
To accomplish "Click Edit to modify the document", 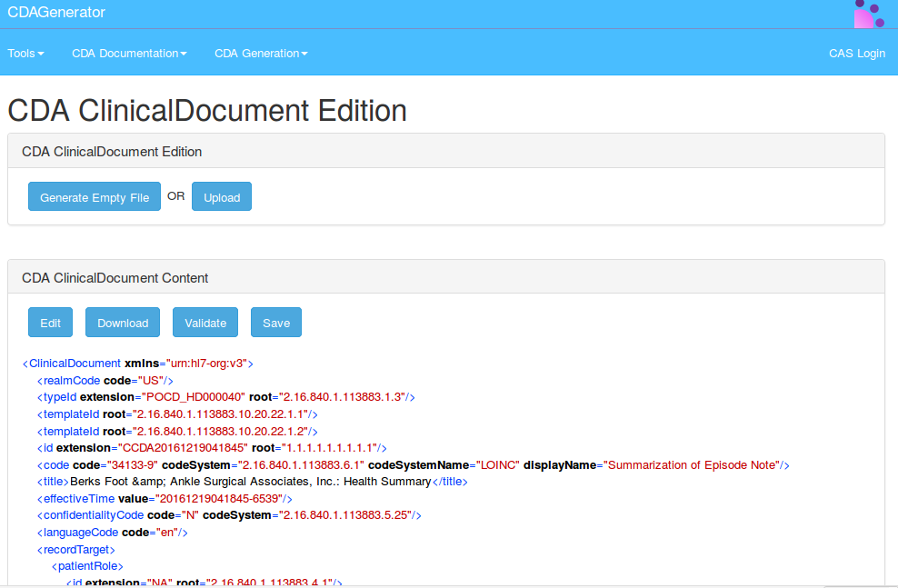I will pyautogui.click(x=51, y=323).
